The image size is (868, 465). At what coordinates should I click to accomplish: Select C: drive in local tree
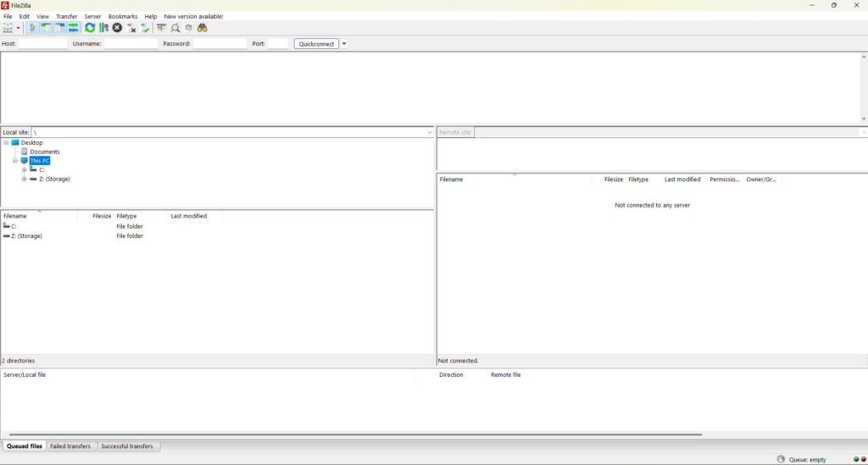42,169
